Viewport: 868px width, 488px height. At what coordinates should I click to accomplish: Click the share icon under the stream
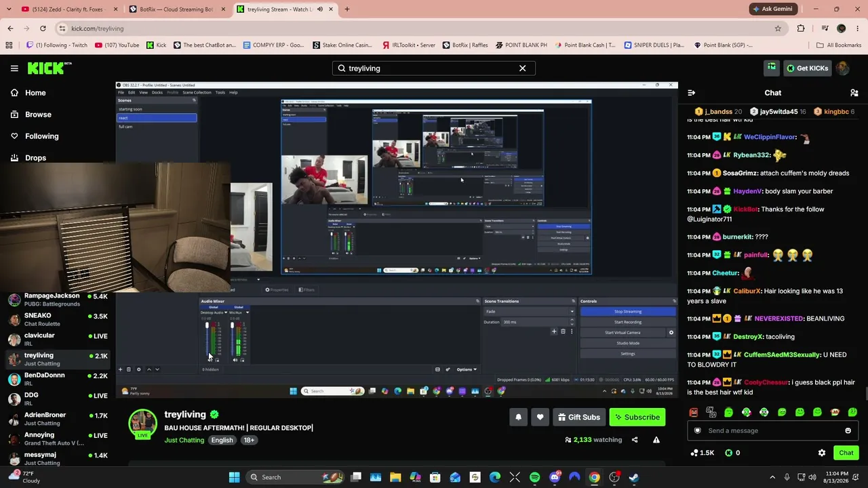[x=635, y=440]
